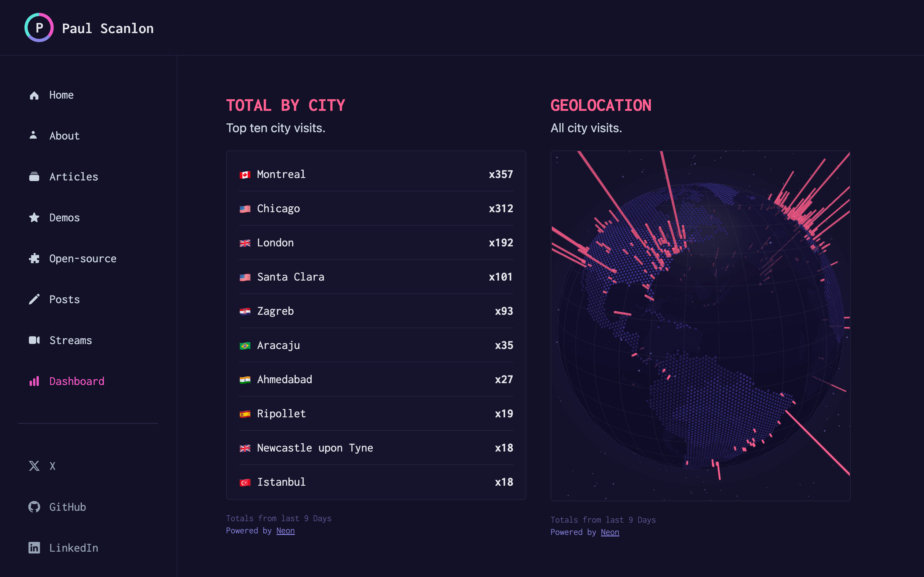
Task: Click the Articles icon in sidebar
Action: (x=34, y=176)
